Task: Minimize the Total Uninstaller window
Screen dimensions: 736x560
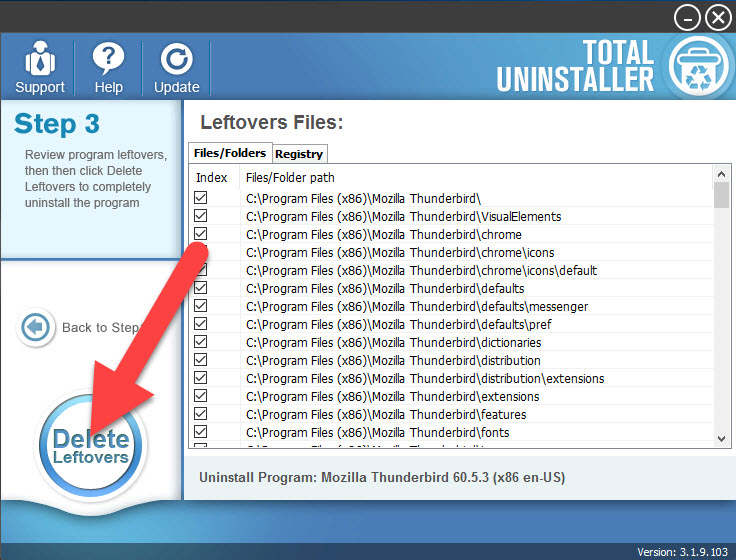Action: click(687, 18)
